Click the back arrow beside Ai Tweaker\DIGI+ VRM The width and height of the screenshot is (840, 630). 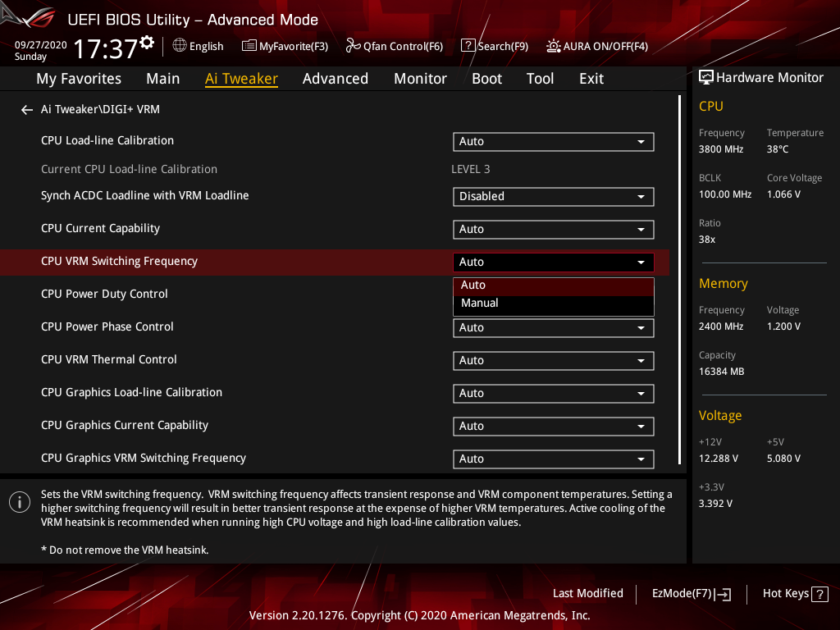[27, 110]
